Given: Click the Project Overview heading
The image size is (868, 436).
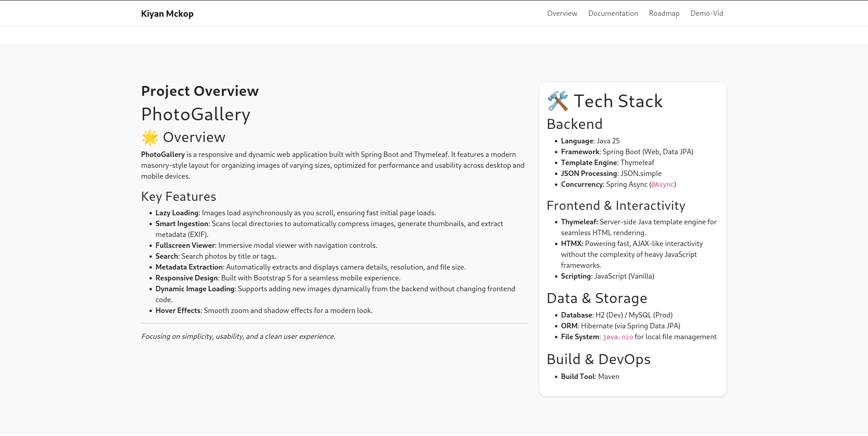Looking at the screenshot, I should pos(200,91).
